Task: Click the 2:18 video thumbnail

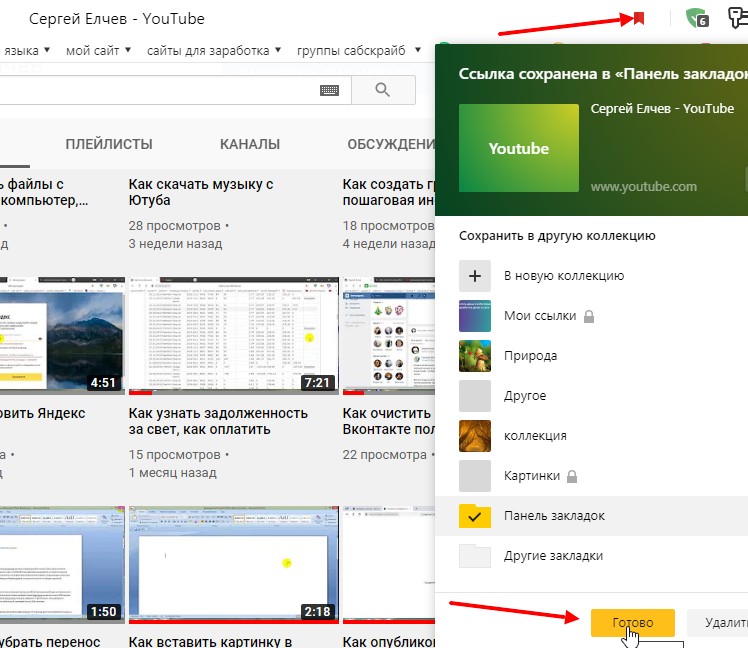Action: [x=233, y=565]
